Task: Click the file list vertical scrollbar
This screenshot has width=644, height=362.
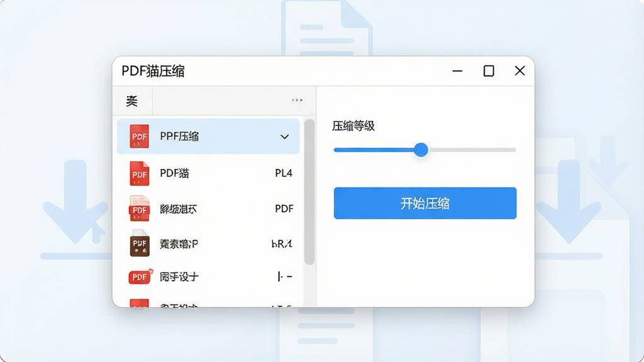Action: 309,192
